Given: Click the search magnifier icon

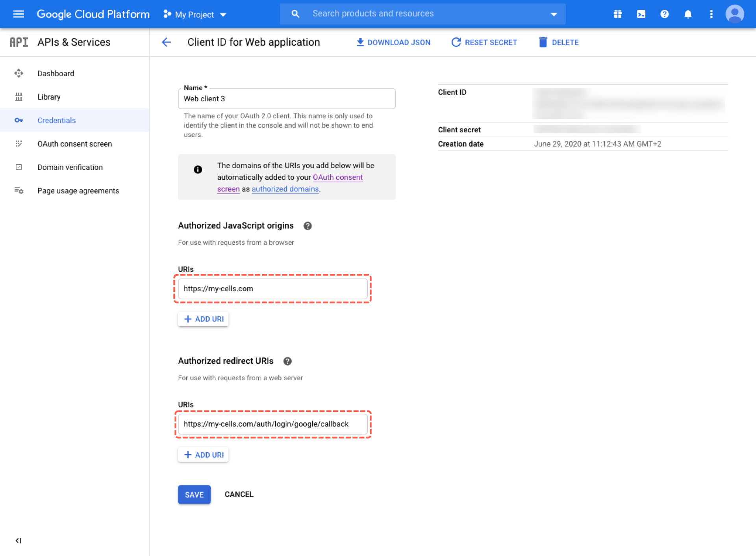Looking at the screenshot, I should click(x=295, y=14).
